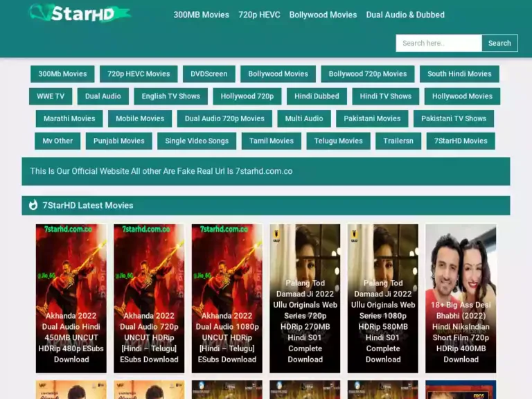Open the Trailersn category
532x399 pixels.
point(398,141)
